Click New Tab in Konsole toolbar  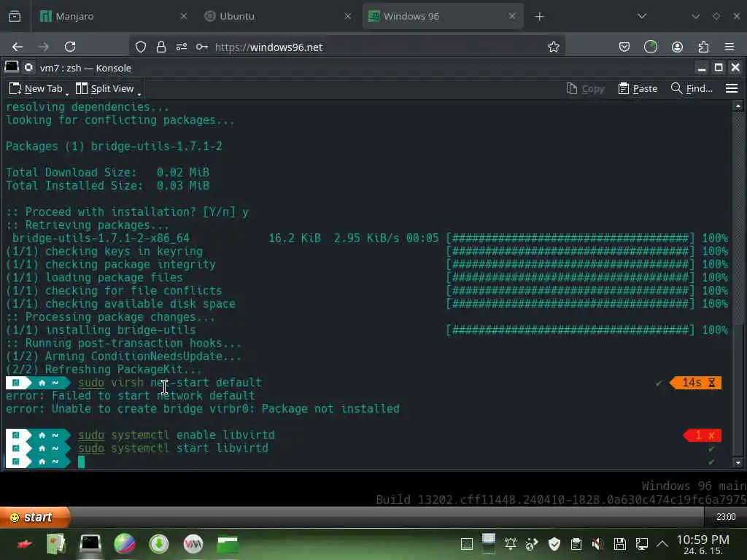coord(36,88)
